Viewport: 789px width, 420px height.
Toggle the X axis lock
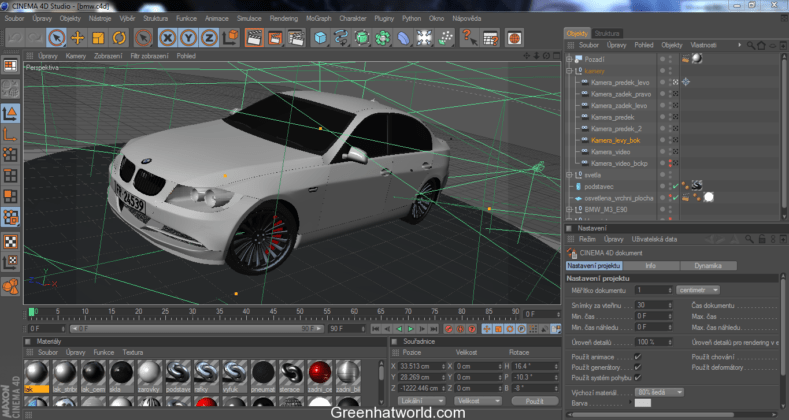click(x=168, y=38)
